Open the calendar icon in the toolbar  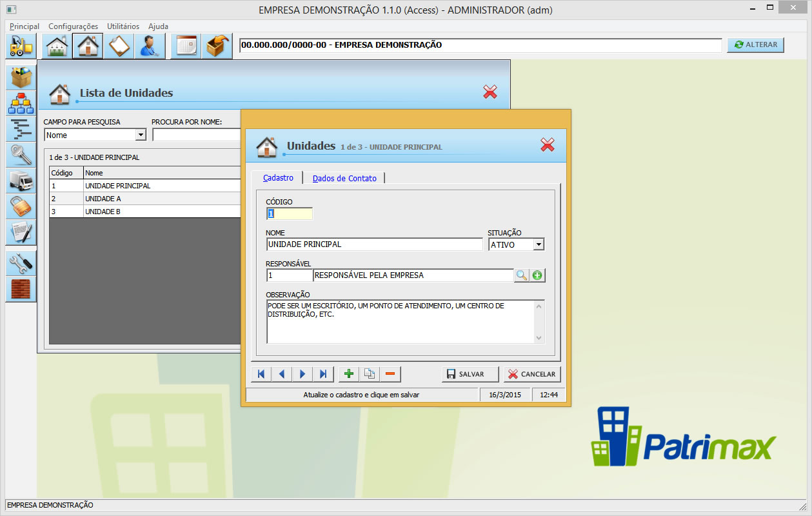(x=186, y=46)
